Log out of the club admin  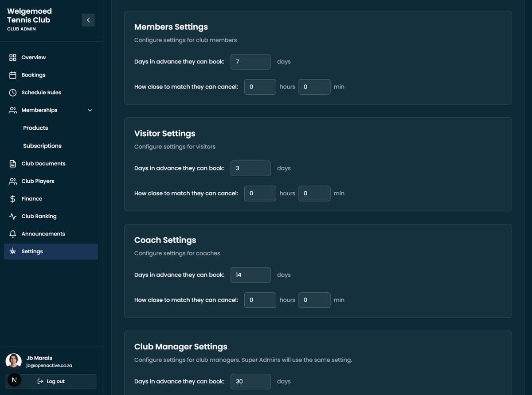(51, 381)
